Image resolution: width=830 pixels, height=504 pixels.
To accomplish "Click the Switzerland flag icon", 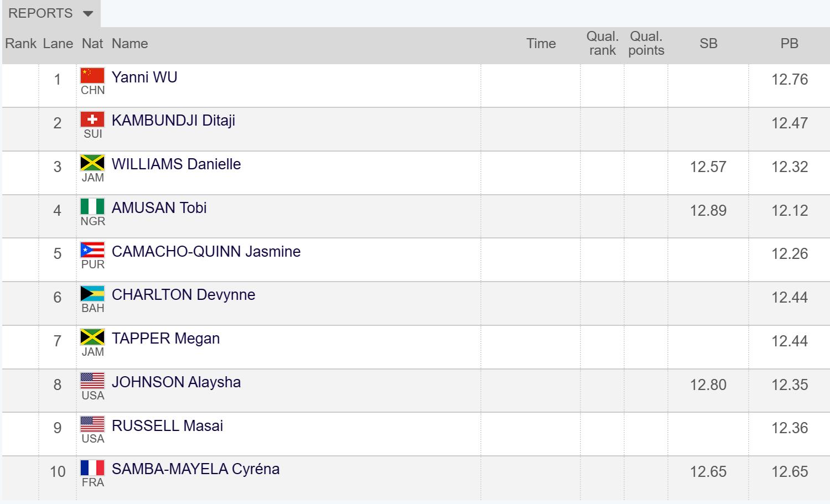I will click(x=92, y=119).
